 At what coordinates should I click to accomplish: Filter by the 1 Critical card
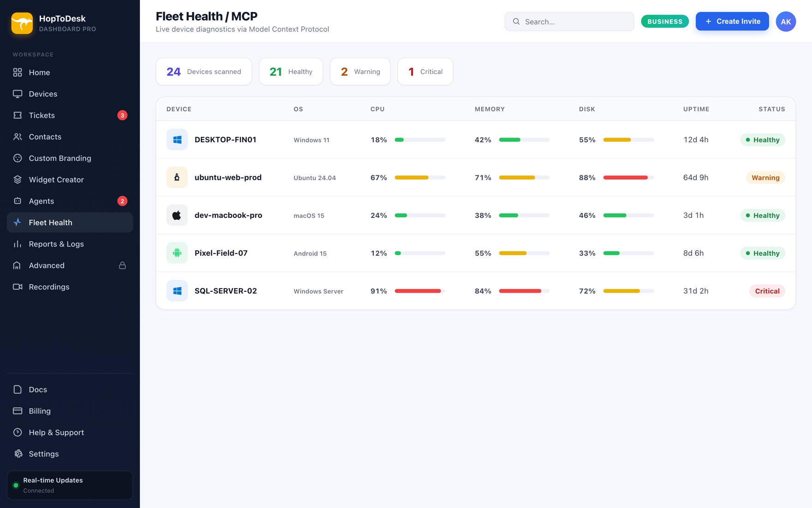(425, 72)
